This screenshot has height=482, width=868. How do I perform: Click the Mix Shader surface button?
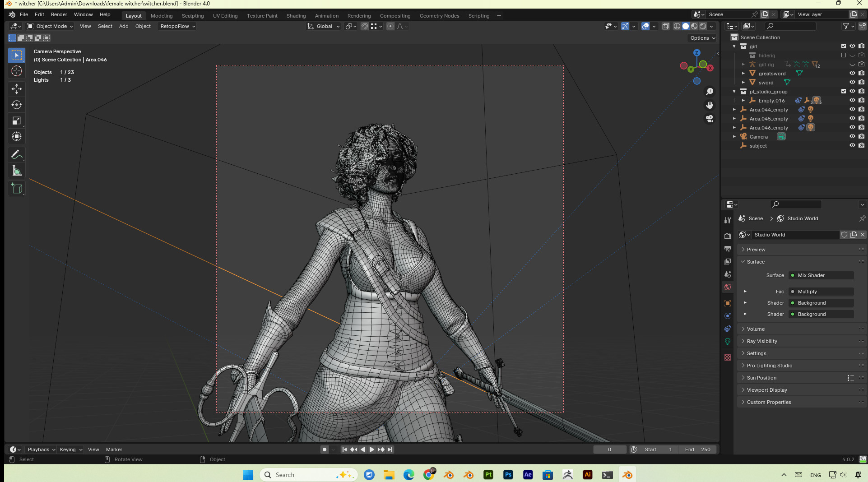coord(821,275)
